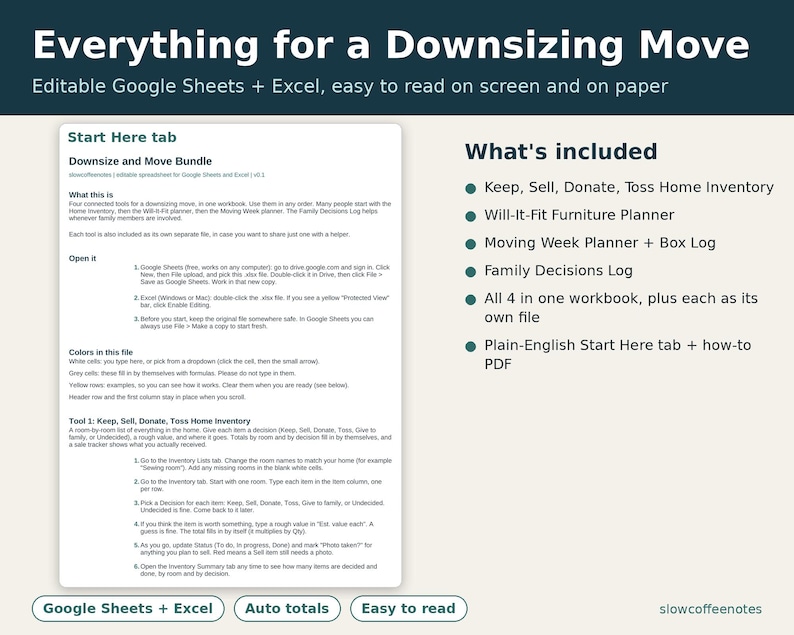
Task: Click 'Header row and the first column' line
Action: click(157, 397)
